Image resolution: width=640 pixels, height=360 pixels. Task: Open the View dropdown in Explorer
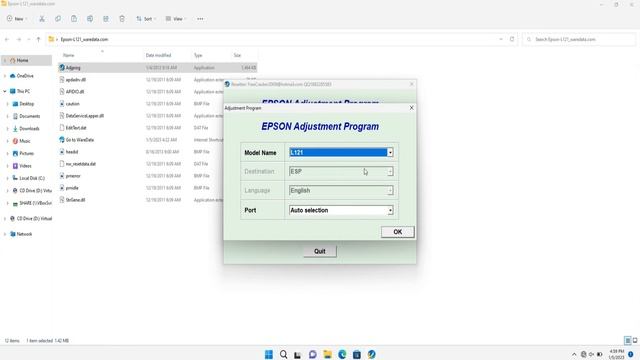(176, 19)
